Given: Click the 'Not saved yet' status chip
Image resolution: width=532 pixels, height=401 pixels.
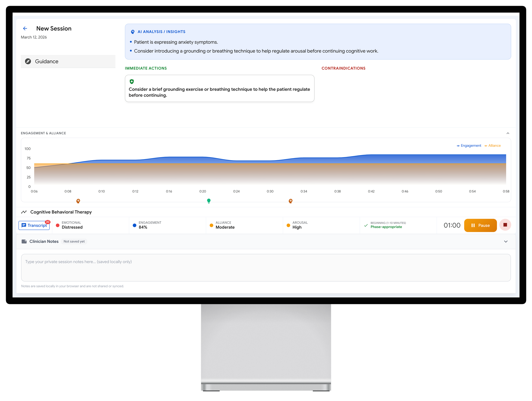Looking at the screenshot, I should tap(74, 241).
